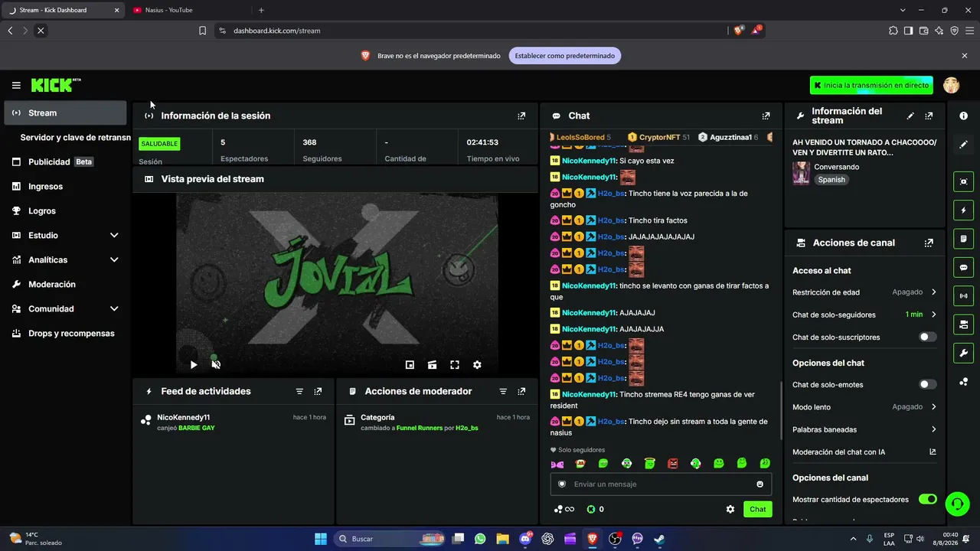The height and width of the screenshot is (551, 980).
Task: Click the Enviar un mensaje field
Action: (661, 484)
